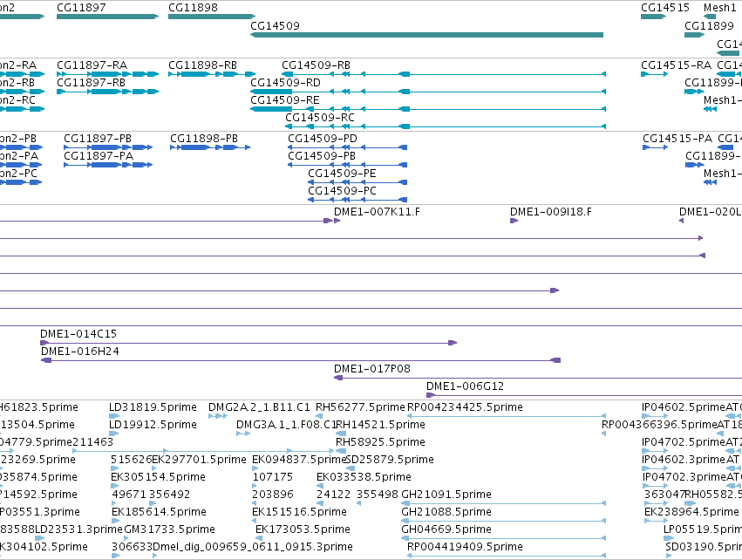Select EST DMG2A.2_1.B11.C1
The width and height of the screenshot is (742, 560).
(x=218, y=416)
